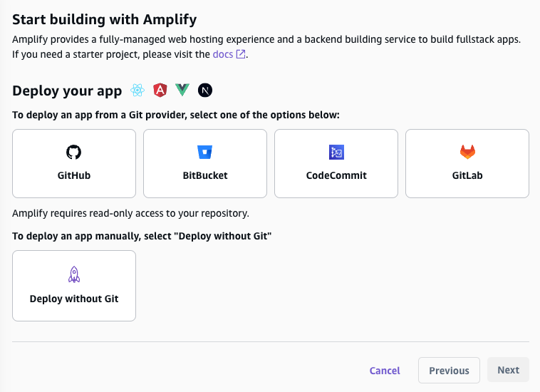Choose the Deploy without Git label
This screenshot has width=540, height=392.
[x=74, y=299]
